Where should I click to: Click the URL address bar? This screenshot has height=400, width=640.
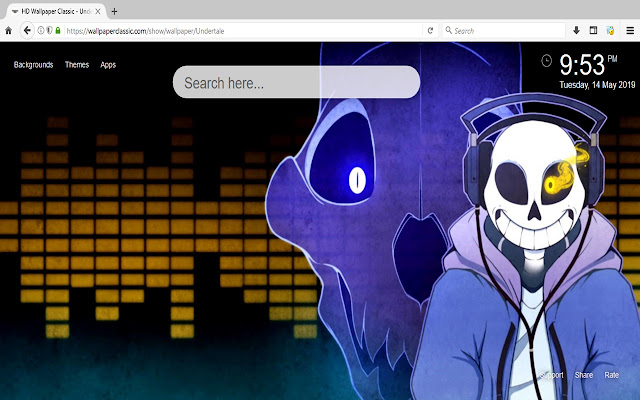[243, 31]
